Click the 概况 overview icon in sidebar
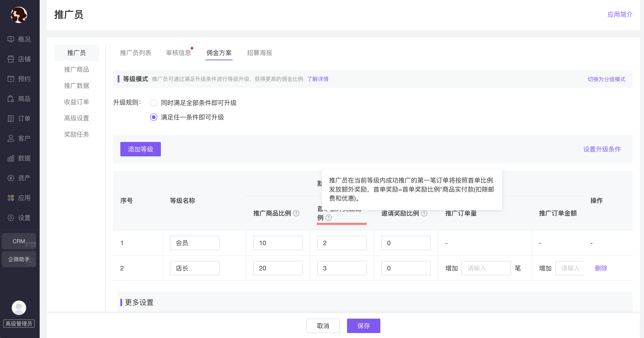 [11, 39]
